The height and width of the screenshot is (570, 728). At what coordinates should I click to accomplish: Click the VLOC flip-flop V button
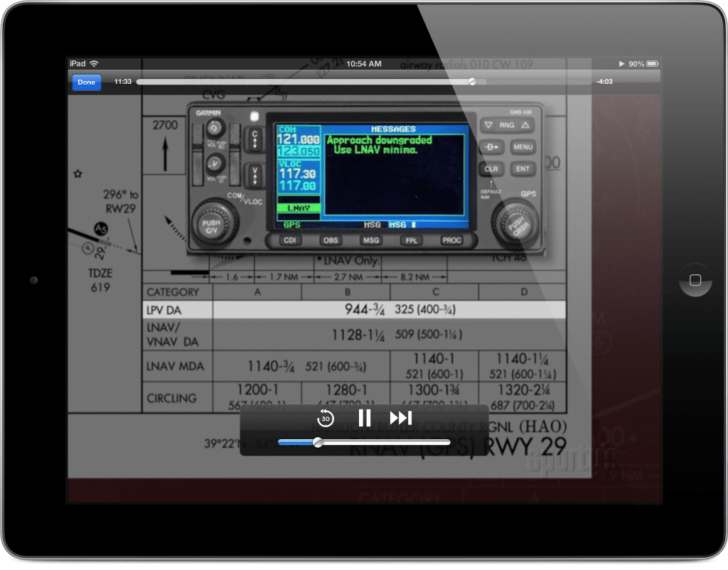pos(255,176)
